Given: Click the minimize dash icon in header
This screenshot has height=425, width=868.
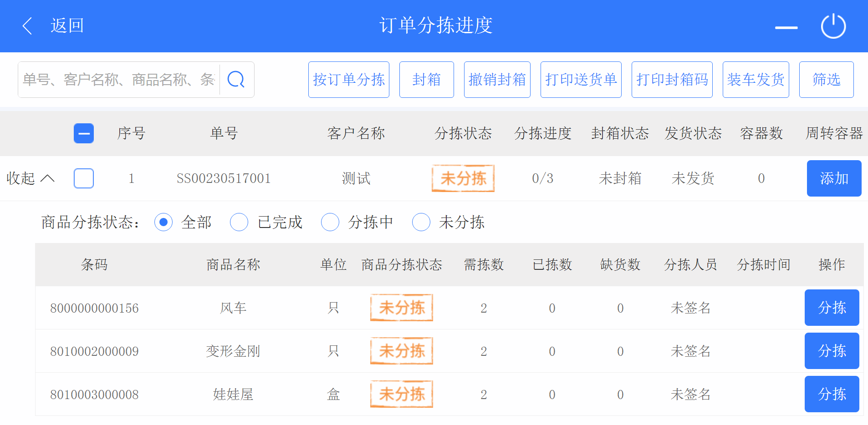Looking at the screenshot, I should 786,27.
